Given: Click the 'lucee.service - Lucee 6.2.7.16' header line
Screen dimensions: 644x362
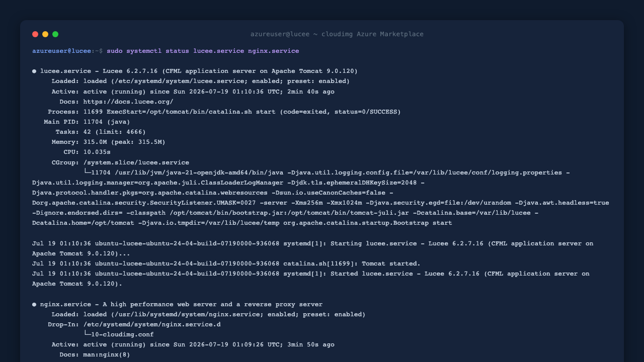Looking at the screenshot, I should click(x=199, y=71).
